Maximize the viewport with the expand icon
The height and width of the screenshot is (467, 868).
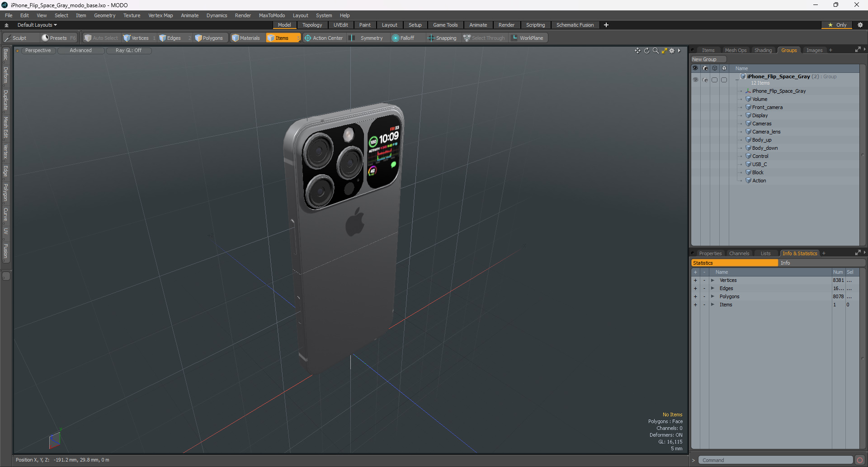664,51
